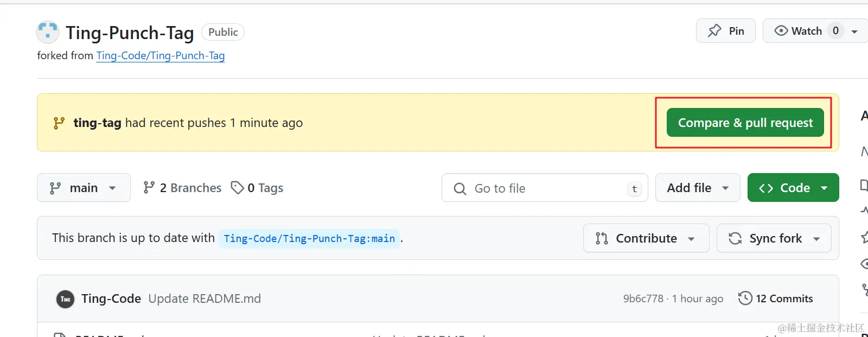The image size is (868, 337).
Task: Open the 12 Commits history
Action: pos(784,298)
